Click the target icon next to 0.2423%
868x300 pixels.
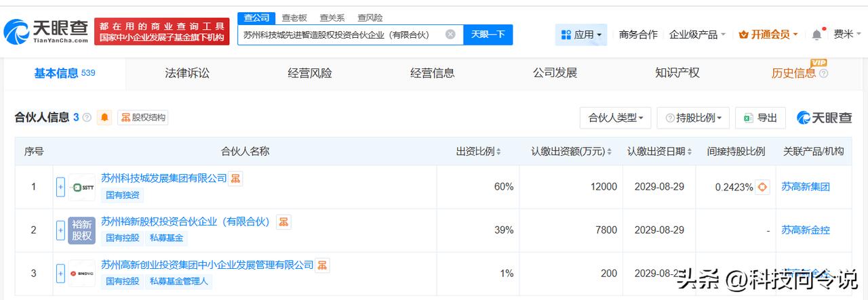763,187
